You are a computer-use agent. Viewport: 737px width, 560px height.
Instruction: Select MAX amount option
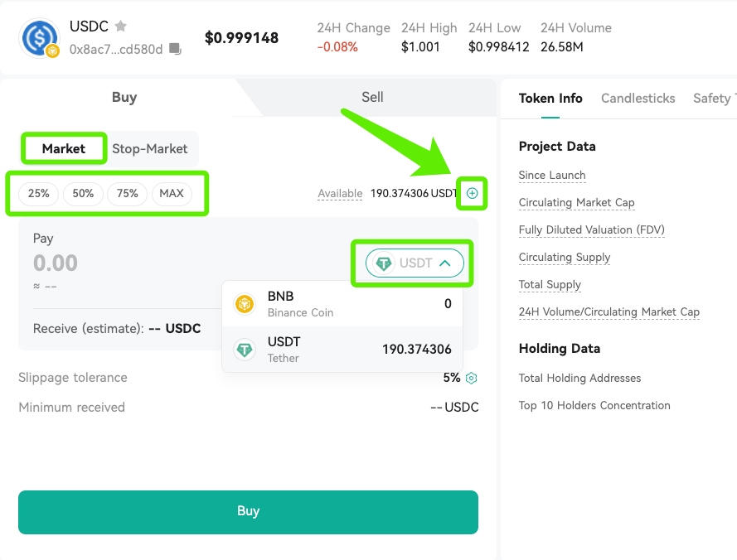click(172, 194)
